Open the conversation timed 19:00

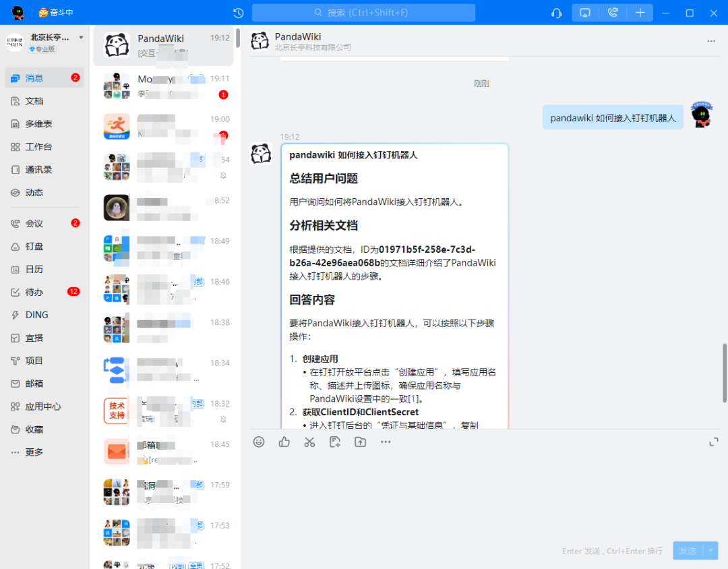(x=163, y=127)
